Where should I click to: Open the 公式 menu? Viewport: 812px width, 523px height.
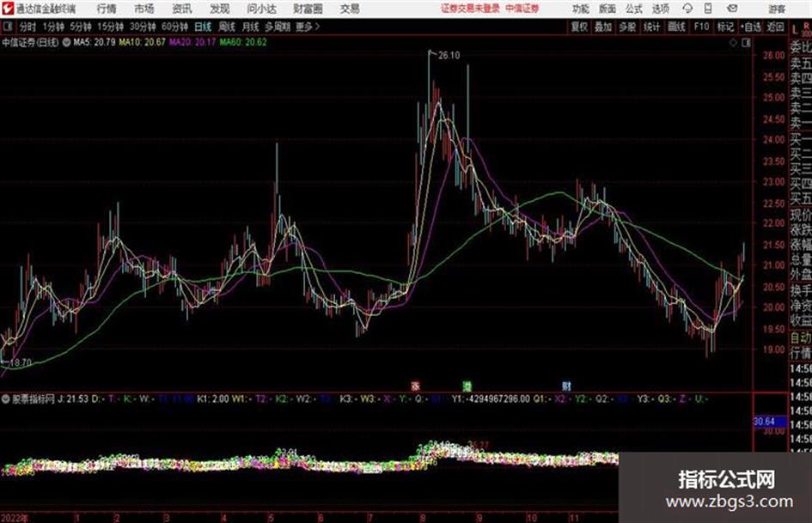pos(633,9)
